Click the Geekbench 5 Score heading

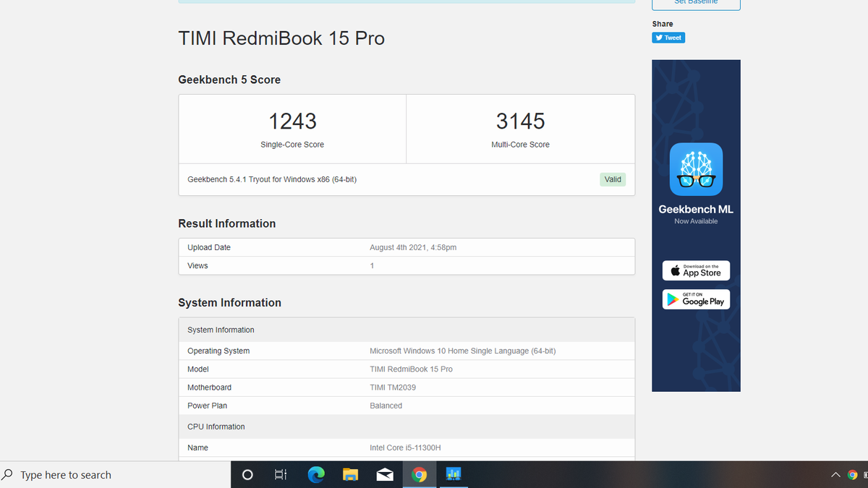[x=229, y=80]
